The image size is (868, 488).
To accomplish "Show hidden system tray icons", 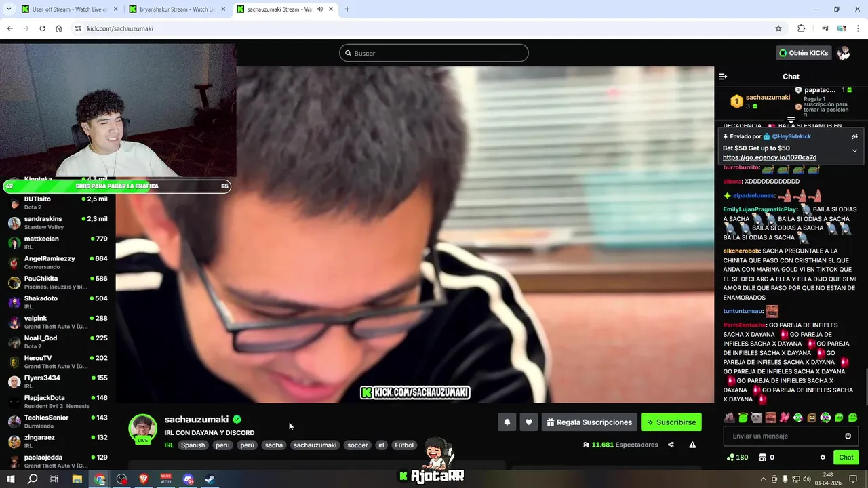I will pyautogui.click(x=764, y=479).
